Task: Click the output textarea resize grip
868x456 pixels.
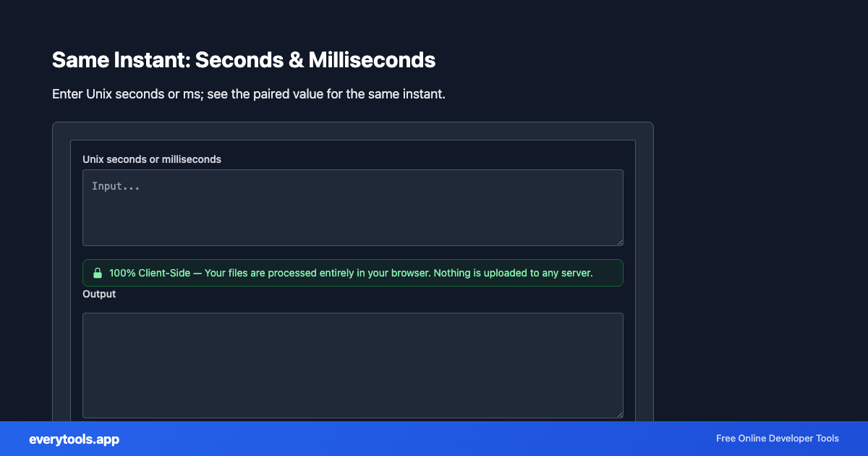Action: click(x=620, y=413)
